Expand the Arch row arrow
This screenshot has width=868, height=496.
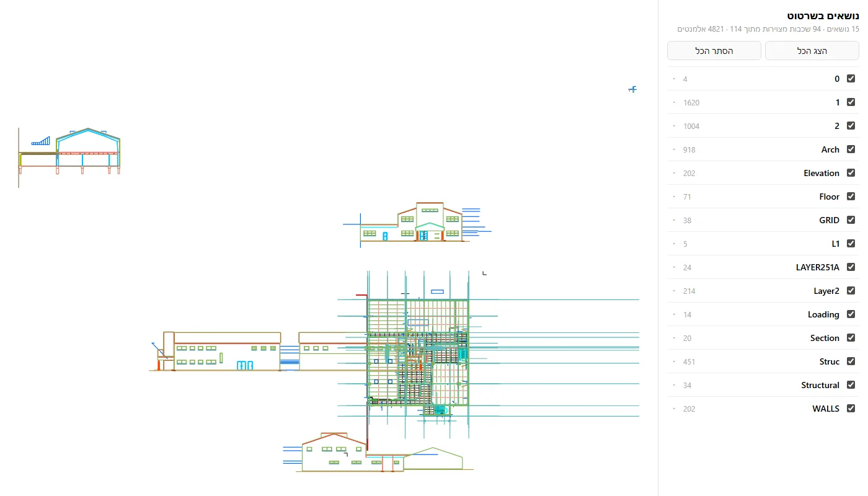coord(674,149)
